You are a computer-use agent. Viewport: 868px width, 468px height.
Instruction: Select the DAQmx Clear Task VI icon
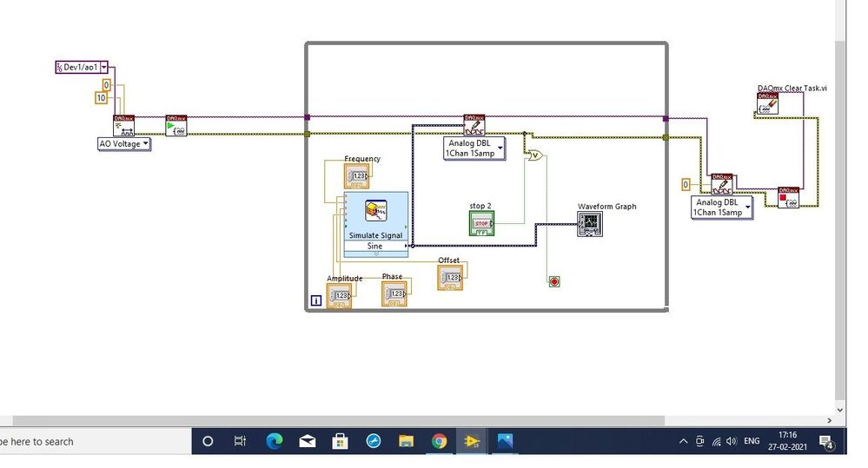point(767,104)
